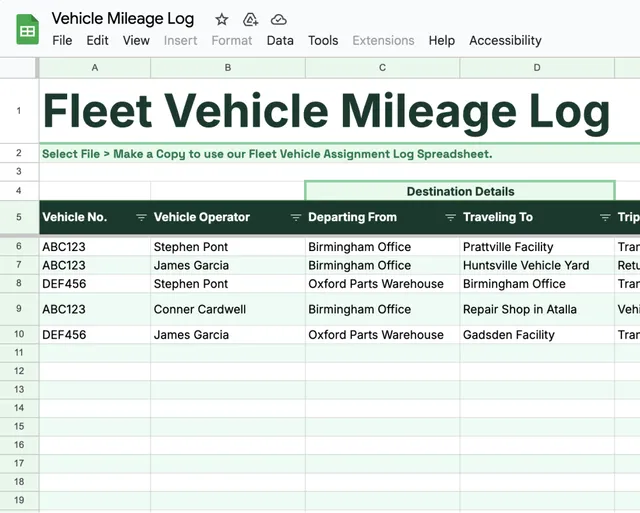This screenshot has height=513, width=640.
Task: Select Birmingham Office departing cell in row 6
Action: (382, 247)
